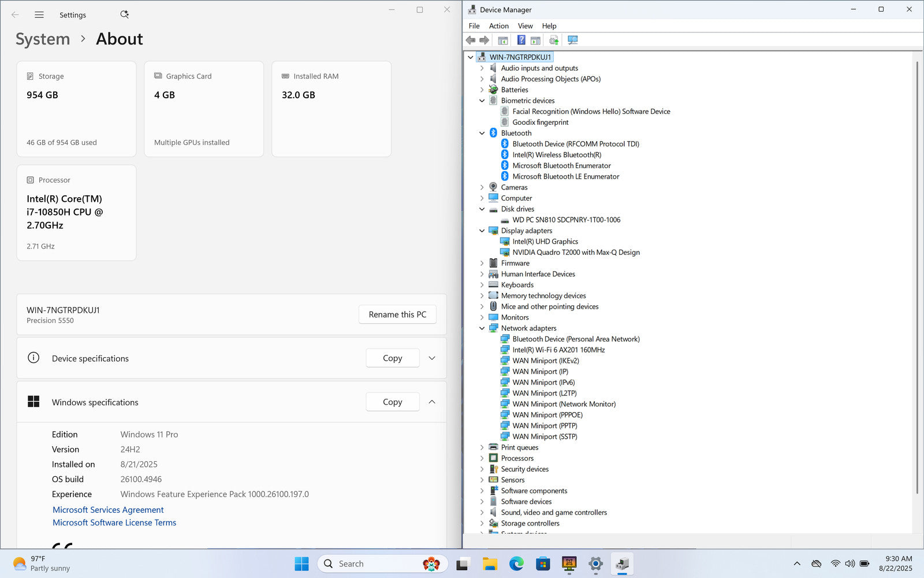Image resolution: width=924 pixels, height=578 pixels.
Task: Open Microsoft Edge from the taskbar
Action: 516,564
